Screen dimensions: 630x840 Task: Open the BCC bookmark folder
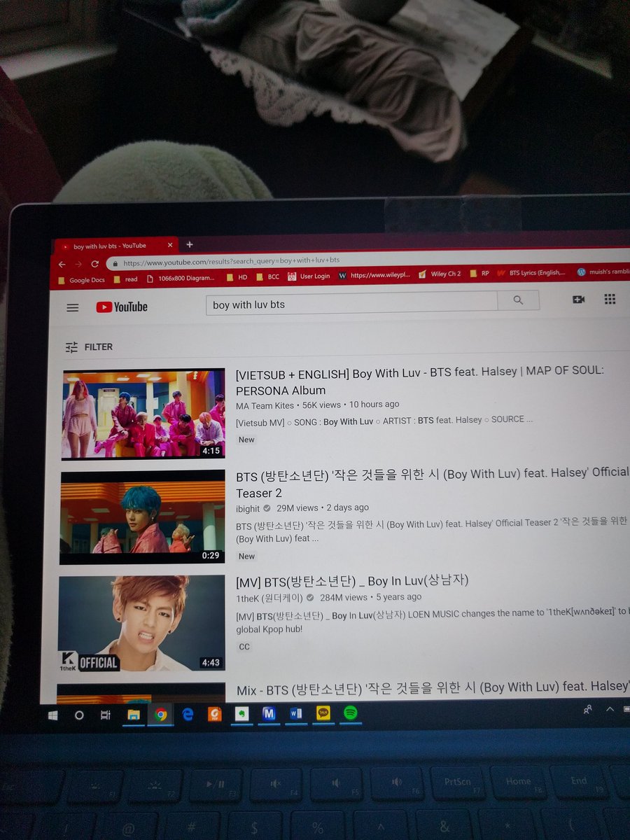pyautogui.click(x=267, y=276)
